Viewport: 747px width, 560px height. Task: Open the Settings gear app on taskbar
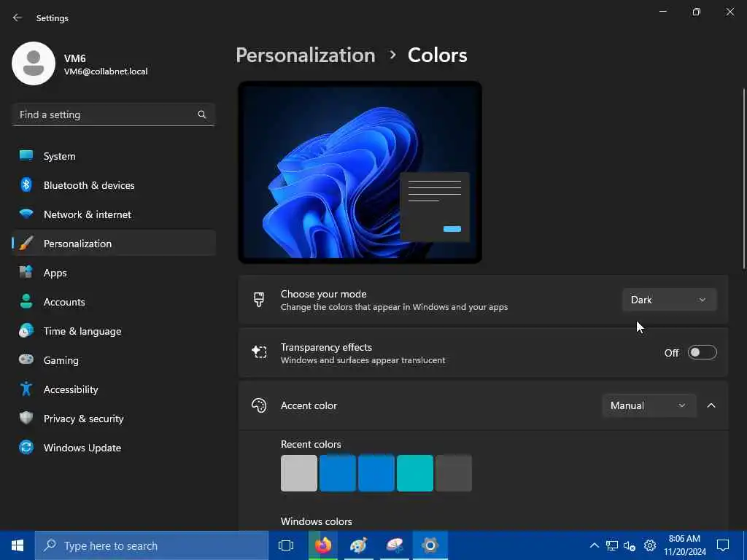coord(430,545)
